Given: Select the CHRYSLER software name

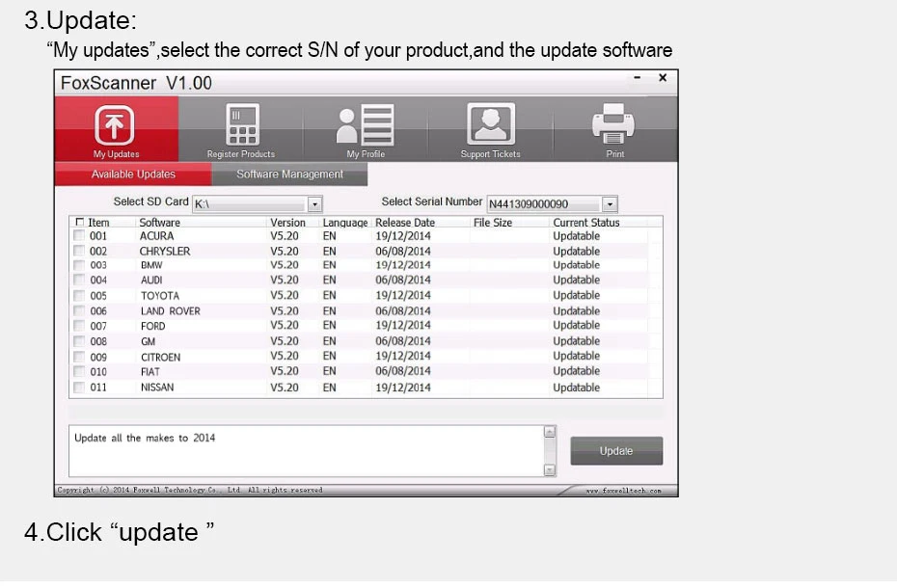Looking at the screenshot, I should tap(165, 251).
